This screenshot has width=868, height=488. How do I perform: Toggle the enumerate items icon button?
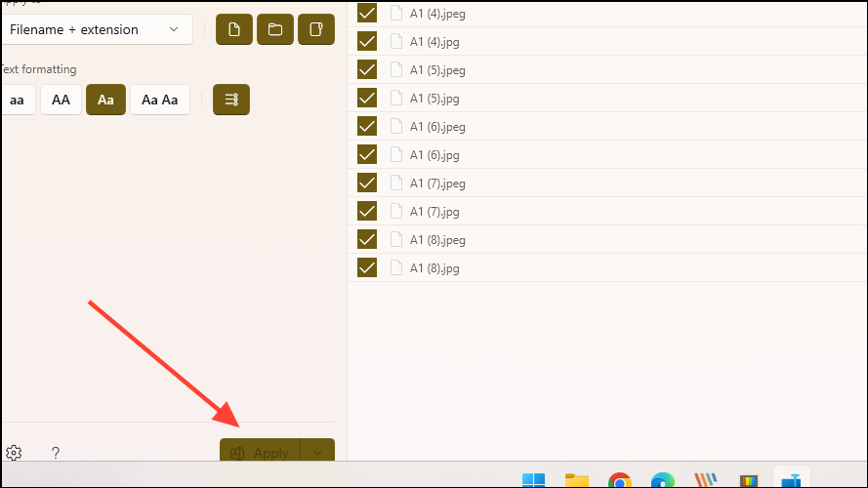click(x=231, y=100)
